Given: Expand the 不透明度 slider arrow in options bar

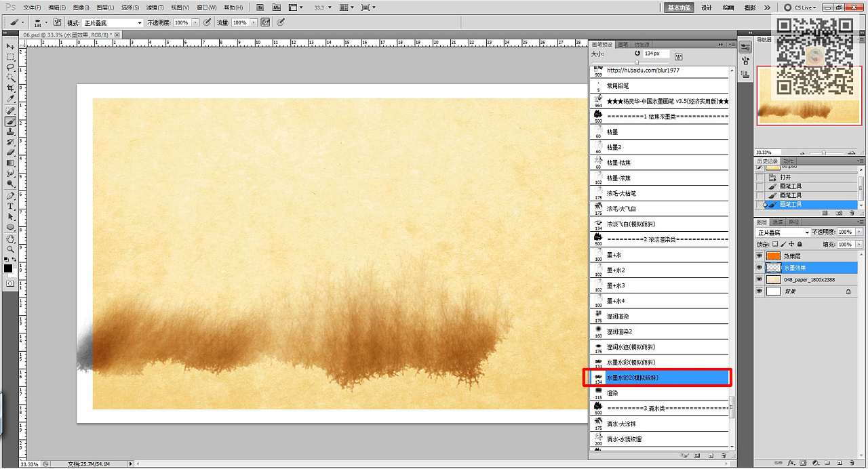Looking at the screenshot, I should coord(195,22).
